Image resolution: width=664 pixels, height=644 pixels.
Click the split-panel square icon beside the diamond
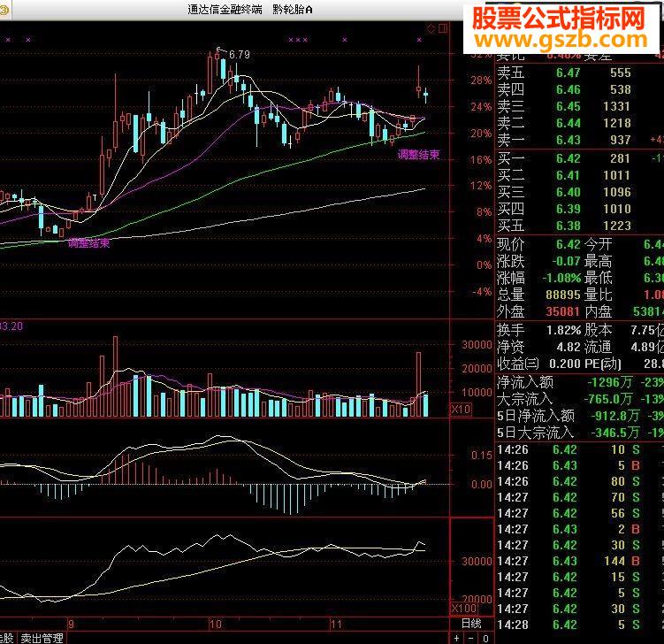tap(443, 28)
